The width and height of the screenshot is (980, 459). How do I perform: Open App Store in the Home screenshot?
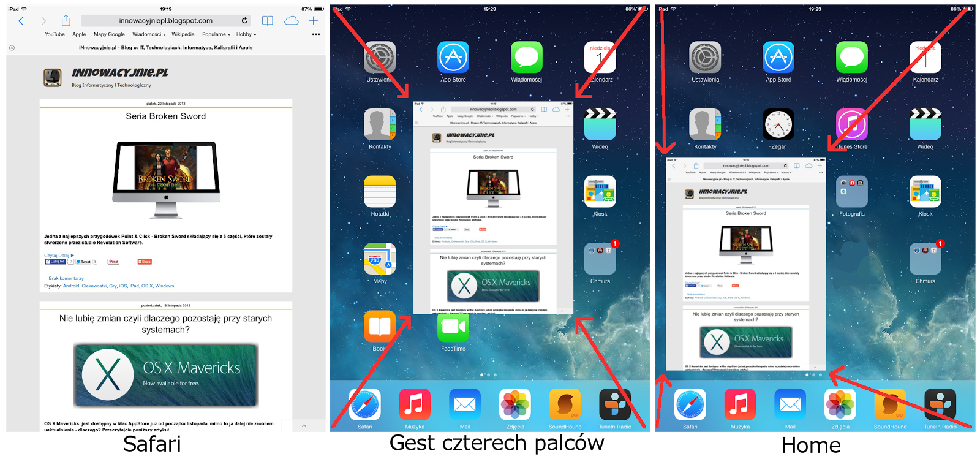coord(778,57)
